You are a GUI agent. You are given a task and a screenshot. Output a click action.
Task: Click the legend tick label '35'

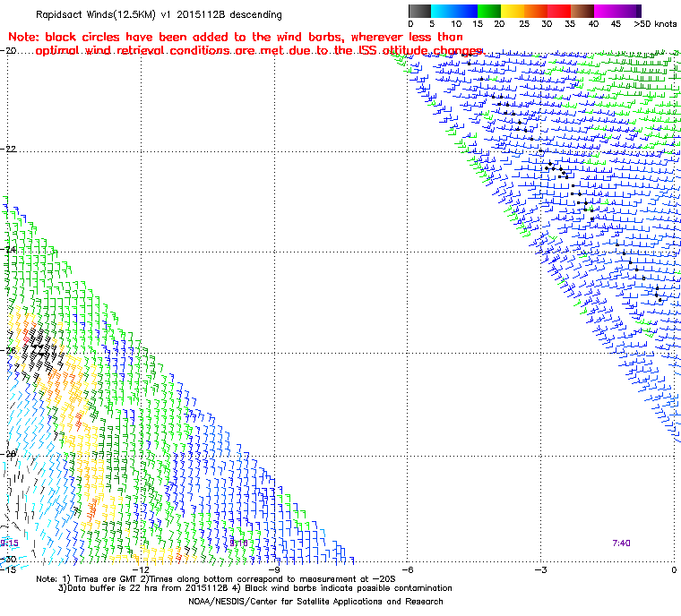pyautogui.click(x=569, y=24)
